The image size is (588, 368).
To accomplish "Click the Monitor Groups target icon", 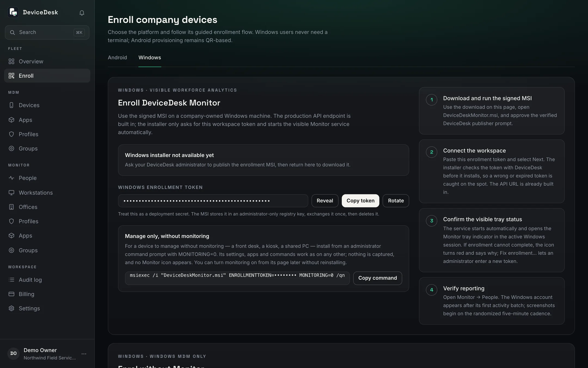I will pos(11,250).
